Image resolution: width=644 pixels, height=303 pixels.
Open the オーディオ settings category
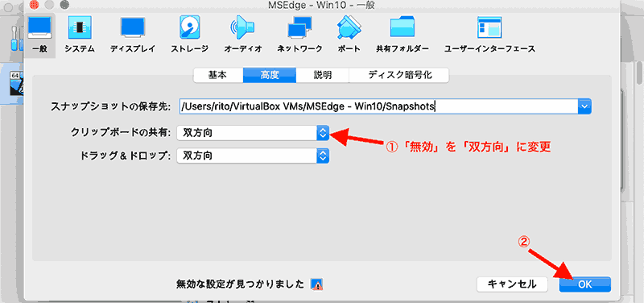243,35
